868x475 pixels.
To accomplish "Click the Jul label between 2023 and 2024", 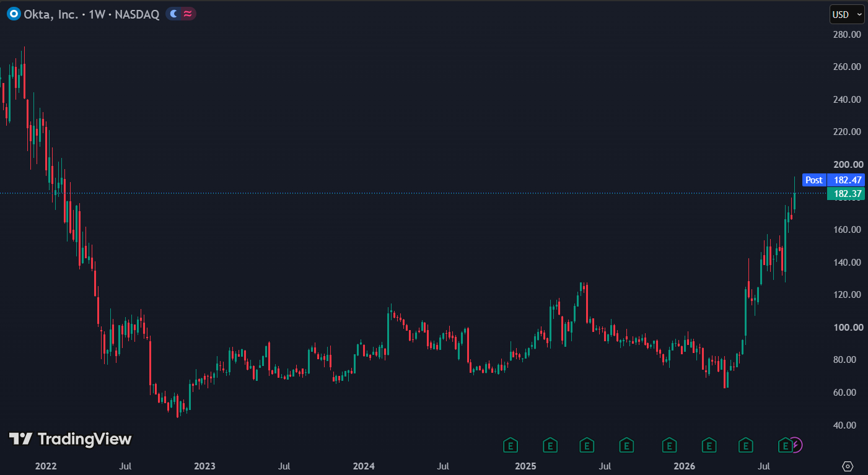I will coord(284,466).
